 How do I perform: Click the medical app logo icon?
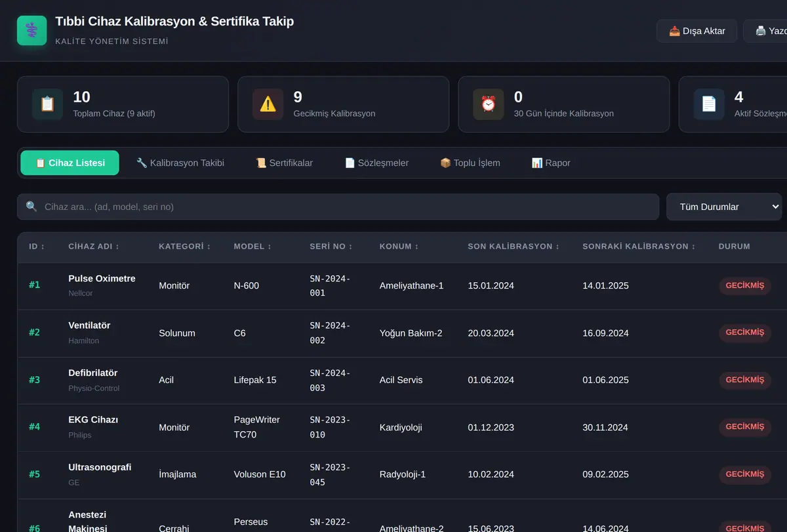pos(32,30)
